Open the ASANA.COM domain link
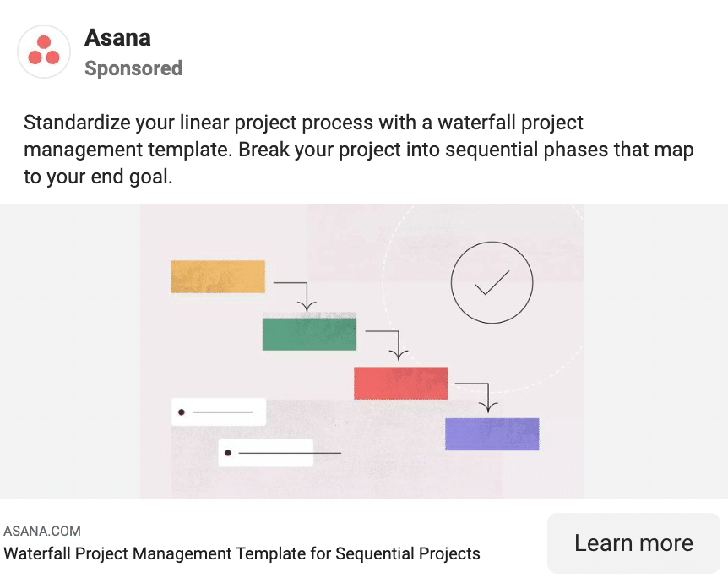 pos(42,531)
